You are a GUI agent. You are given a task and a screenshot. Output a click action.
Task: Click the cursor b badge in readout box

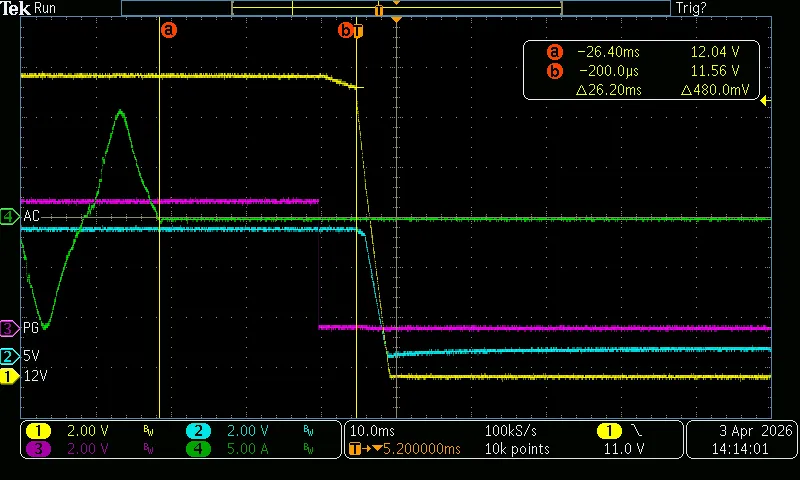[x=555, y=71]
